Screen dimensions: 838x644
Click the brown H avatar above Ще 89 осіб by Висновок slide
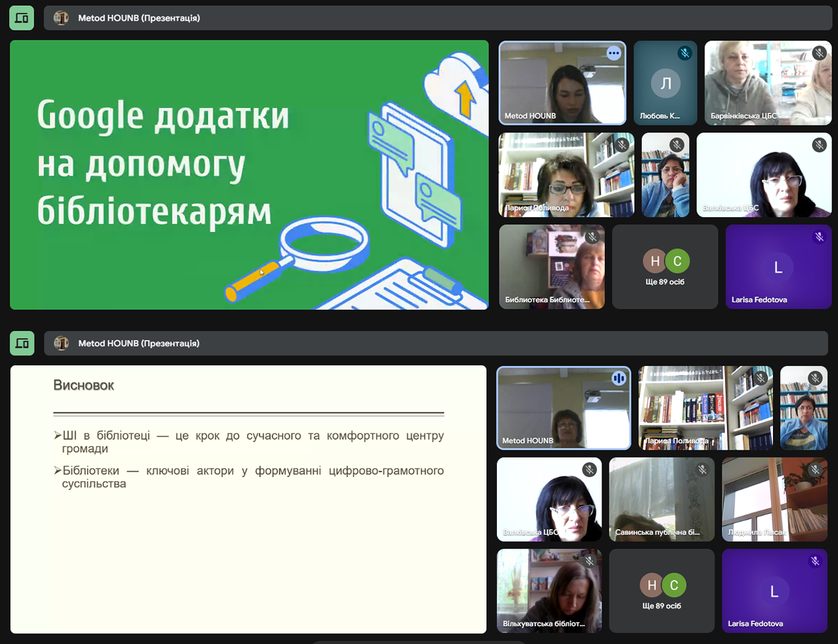(652, 585)
